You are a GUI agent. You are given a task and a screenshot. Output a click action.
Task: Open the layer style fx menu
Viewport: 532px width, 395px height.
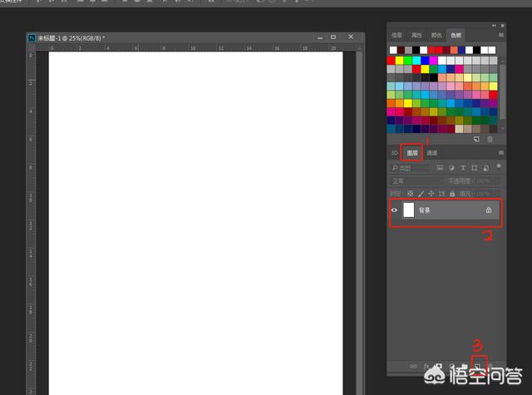tap(427, 366)
